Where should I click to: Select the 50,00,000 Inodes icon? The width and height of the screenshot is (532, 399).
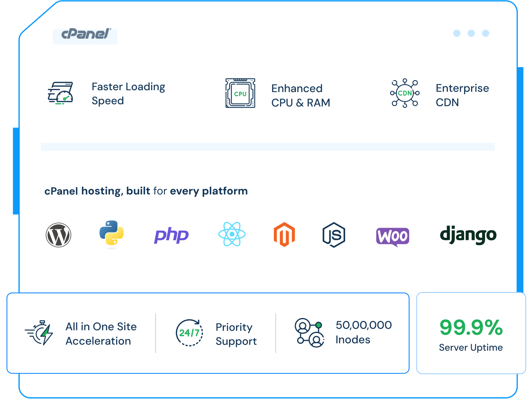coord(309,332)
